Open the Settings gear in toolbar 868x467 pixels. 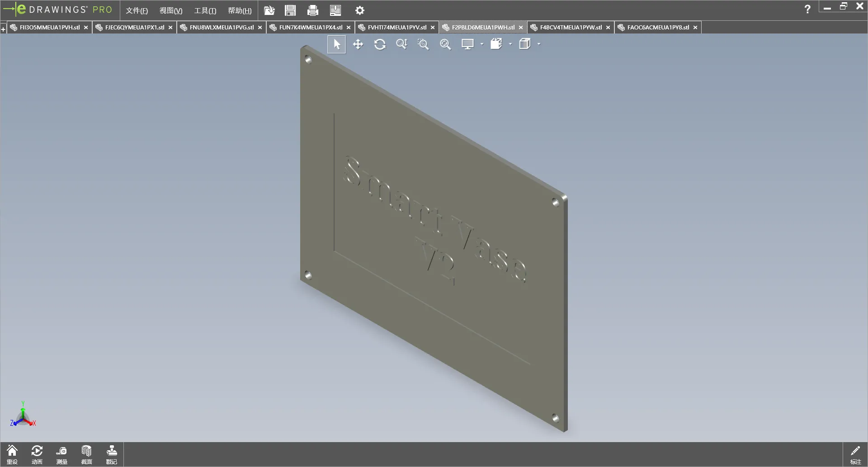click(359, 10)
